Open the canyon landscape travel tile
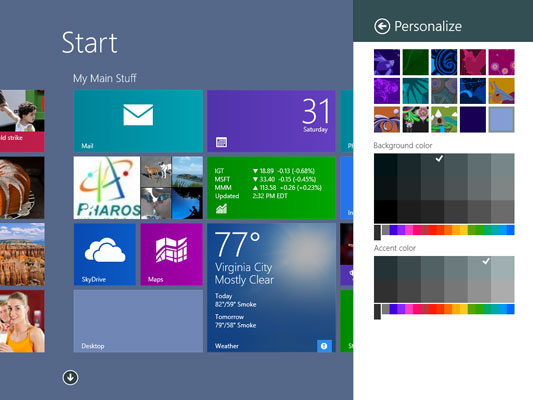This screenshot has width=533, height=400. [x=22, y=254]
